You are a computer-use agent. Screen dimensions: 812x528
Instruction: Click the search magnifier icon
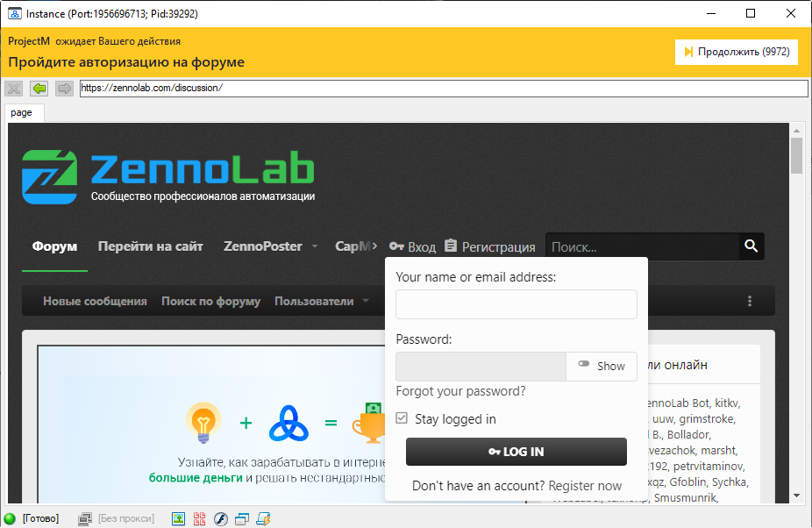(x=751, y=246)
